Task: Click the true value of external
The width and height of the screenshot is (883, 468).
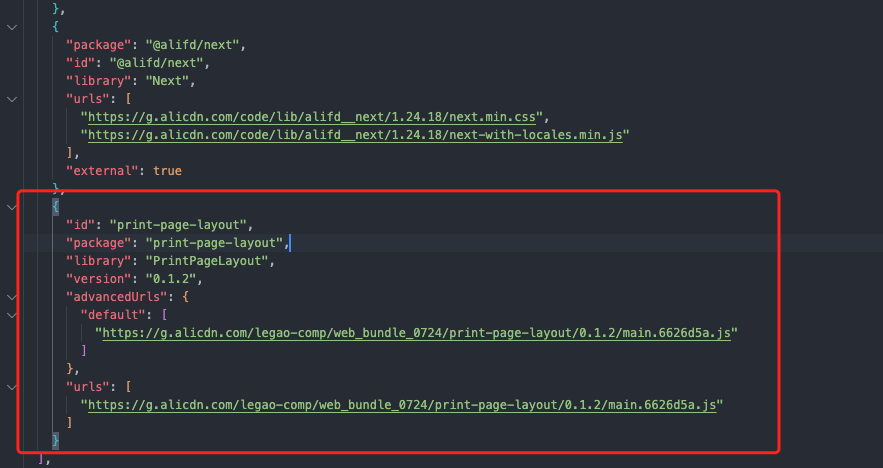Action: pyautogui.click(x=167, y=171)
